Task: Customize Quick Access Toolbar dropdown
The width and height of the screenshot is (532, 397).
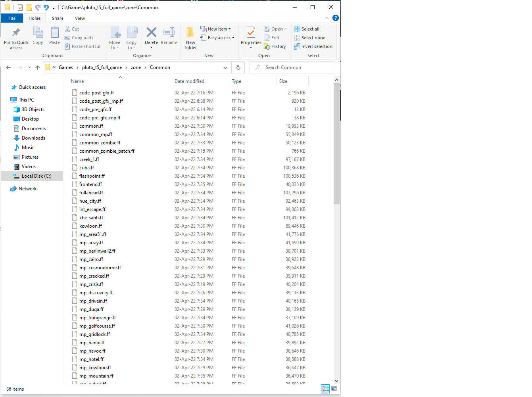Action: pos(54,8)
